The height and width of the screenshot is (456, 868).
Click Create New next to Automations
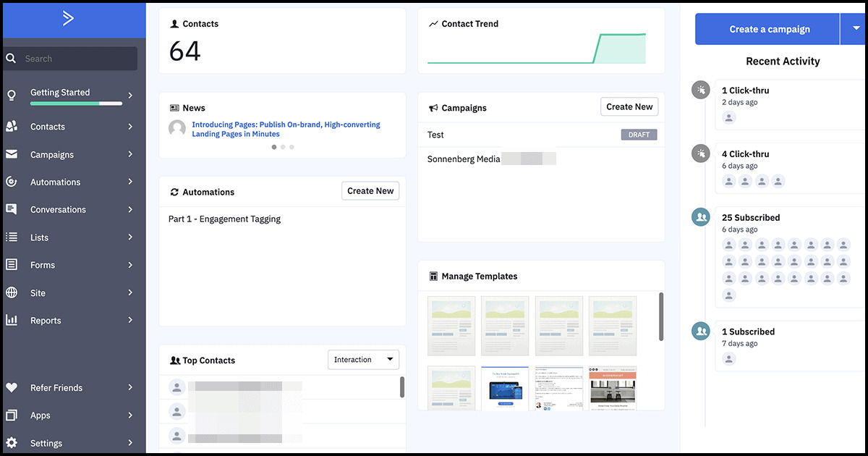point(370,190)
